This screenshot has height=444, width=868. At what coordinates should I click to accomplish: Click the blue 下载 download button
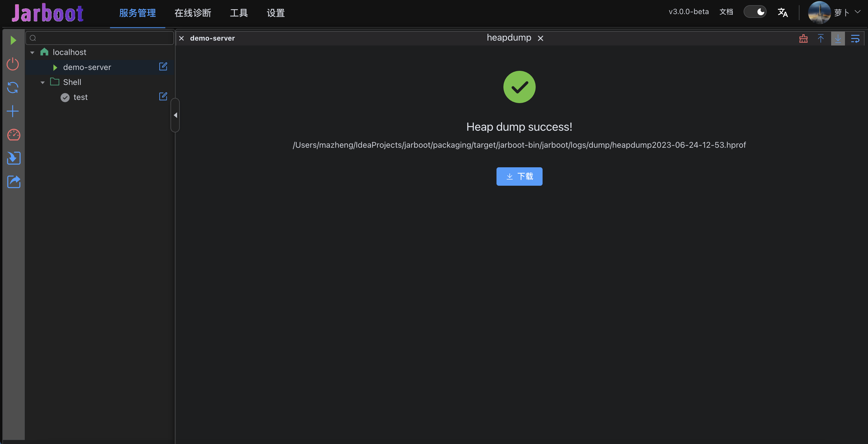519,176
